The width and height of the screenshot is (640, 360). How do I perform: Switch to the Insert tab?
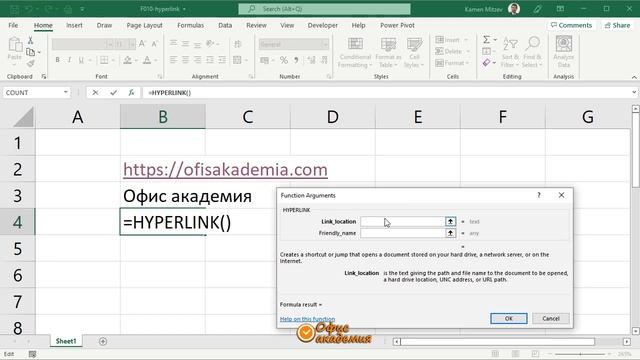tap(74, 25)
